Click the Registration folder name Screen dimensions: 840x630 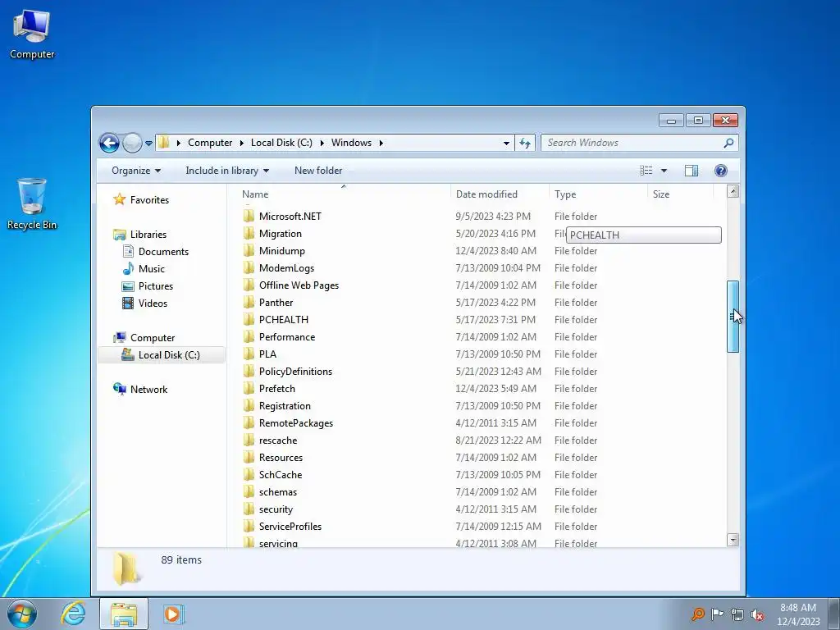(x=285, y=405)
